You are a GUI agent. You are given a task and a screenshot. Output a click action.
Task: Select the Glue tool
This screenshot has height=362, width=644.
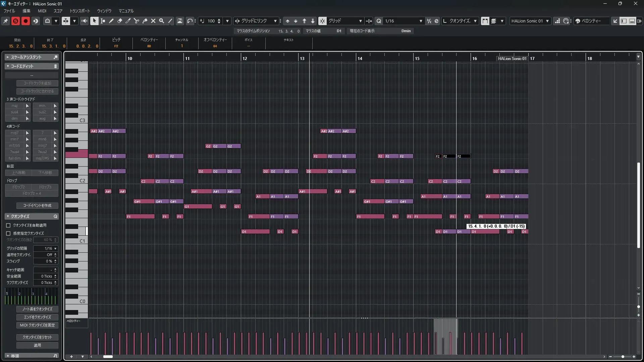tap(145, 21)
